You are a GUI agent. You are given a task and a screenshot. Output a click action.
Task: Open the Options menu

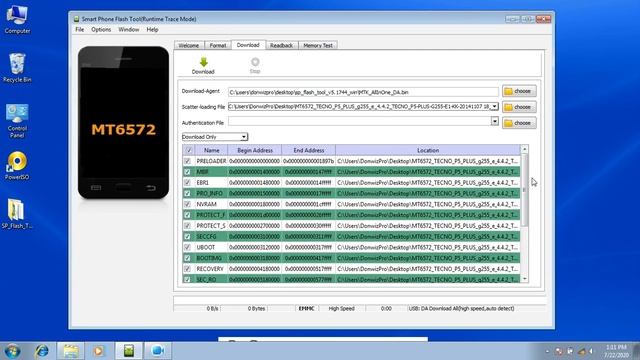pos(101,29)
